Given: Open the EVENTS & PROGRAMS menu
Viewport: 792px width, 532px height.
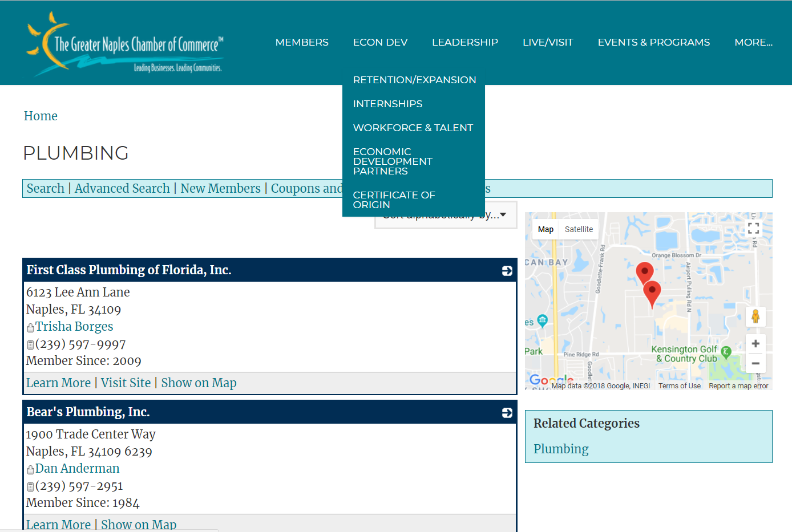Looking at the screenshot, I should (x=654, y=42).
